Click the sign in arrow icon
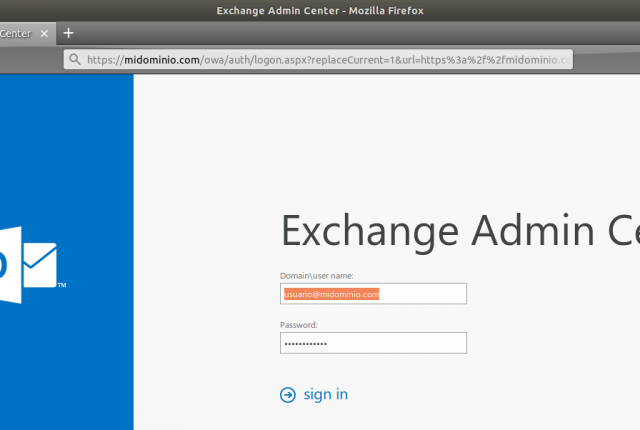The width and height of the screenshot is (640, 430). 288,395
